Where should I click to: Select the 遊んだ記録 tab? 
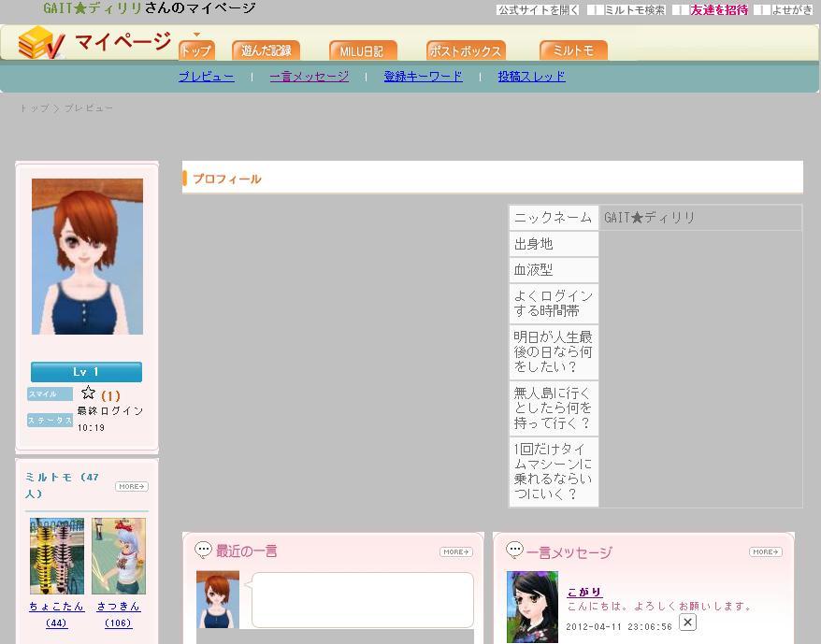[x=266, y=50]
